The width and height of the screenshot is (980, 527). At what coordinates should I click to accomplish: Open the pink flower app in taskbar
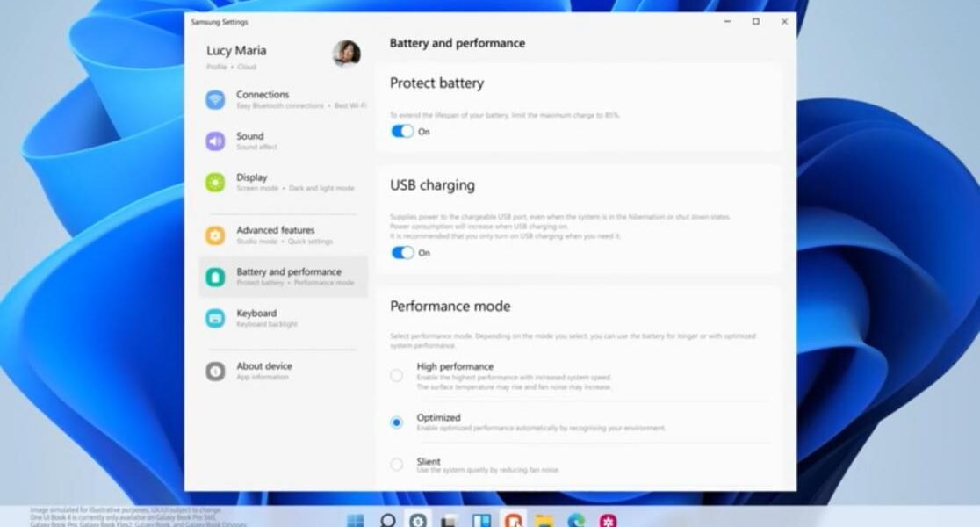pyautogui.click(x=609, y=521)
